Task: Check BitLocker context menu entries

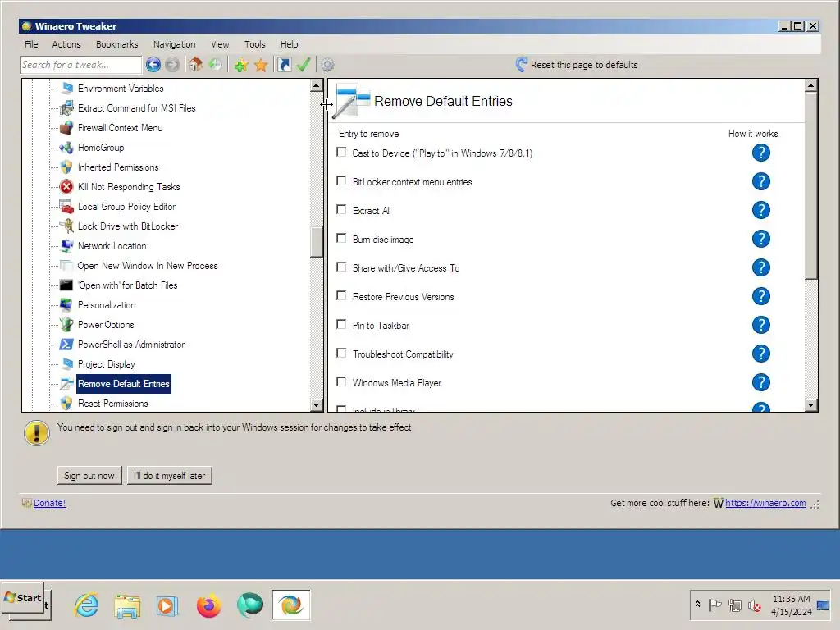Action: click(x=341, y=180)
